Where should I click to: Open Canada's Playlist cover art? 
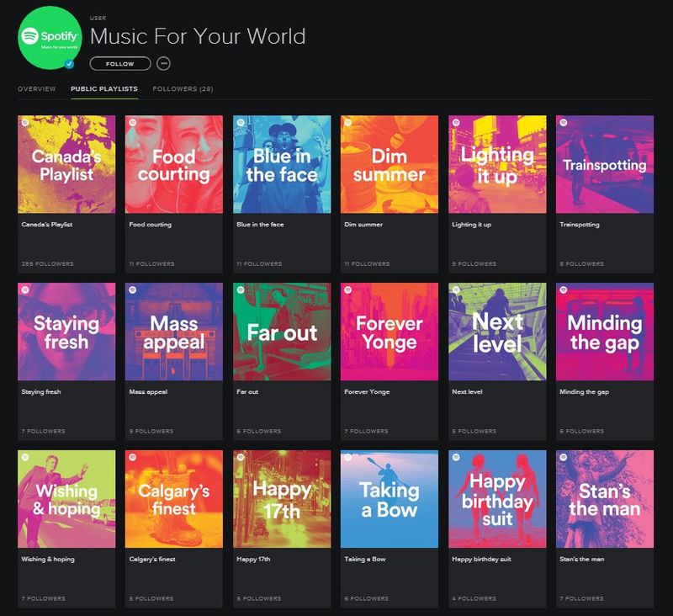pyautogui.click(x=66, y=164)
